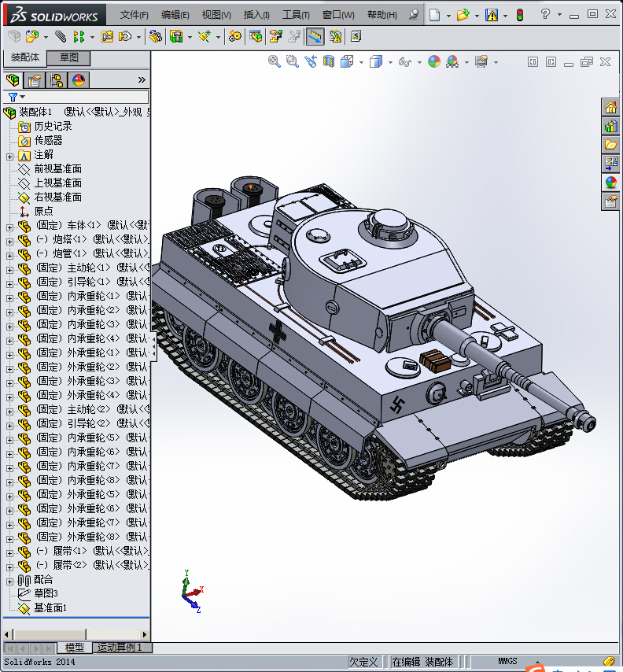Open the 文件(F) menu
Viewport: 623px width, 672px height.
[x=134, y=15]
